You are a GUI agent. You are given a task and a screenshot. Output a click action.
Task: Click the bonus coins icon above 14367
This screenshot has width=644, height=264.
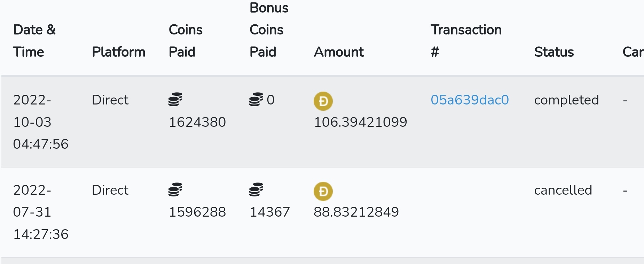pos(256,189)
